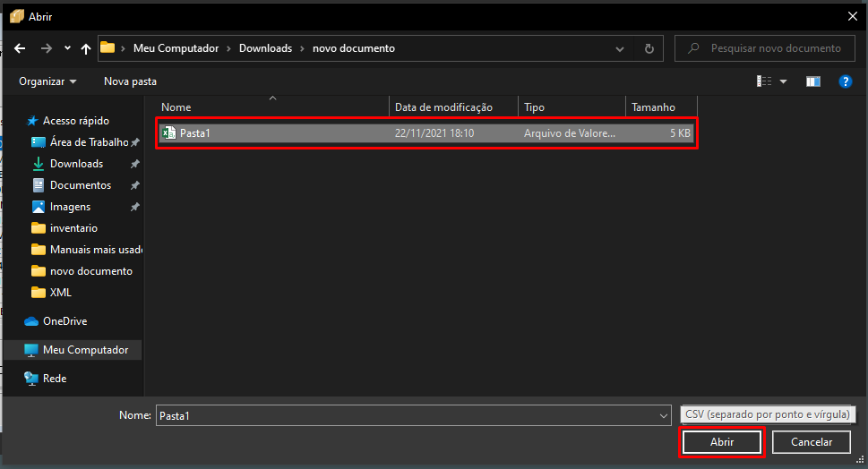The image size is (868, 469).
Task: Open the help question mark
Action: click(x=846, y=81)
